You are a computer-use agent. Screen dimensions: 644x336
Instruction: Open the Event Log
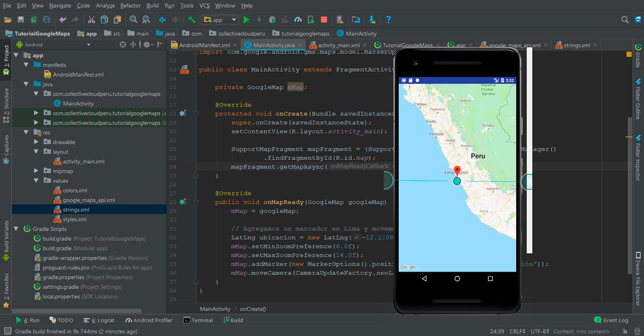click(612, 320)
